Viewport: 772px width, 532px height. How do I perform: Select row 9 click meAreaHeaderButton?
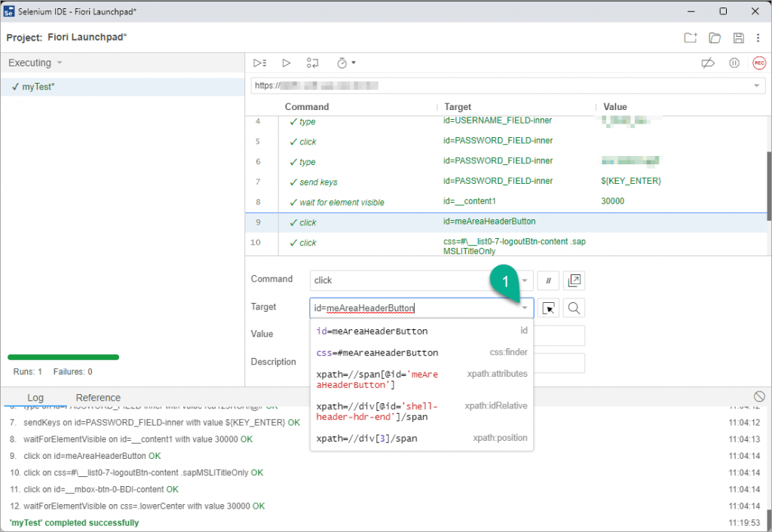(x=506, y=222)
